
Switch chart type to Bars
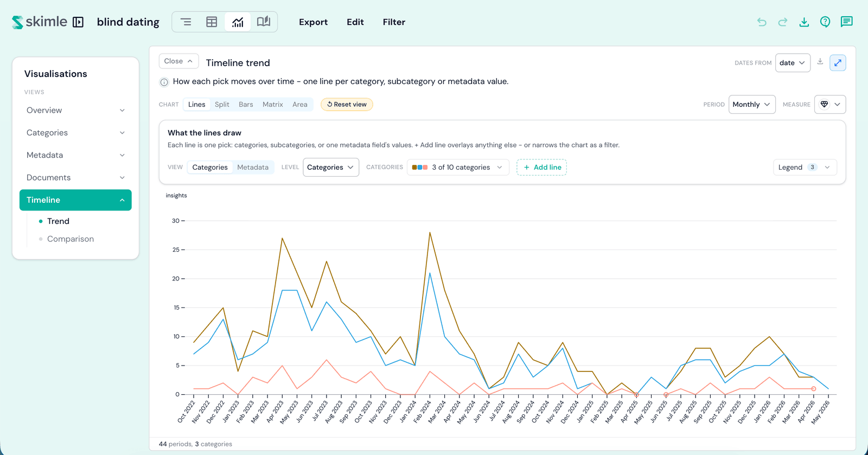coord(246,105)
